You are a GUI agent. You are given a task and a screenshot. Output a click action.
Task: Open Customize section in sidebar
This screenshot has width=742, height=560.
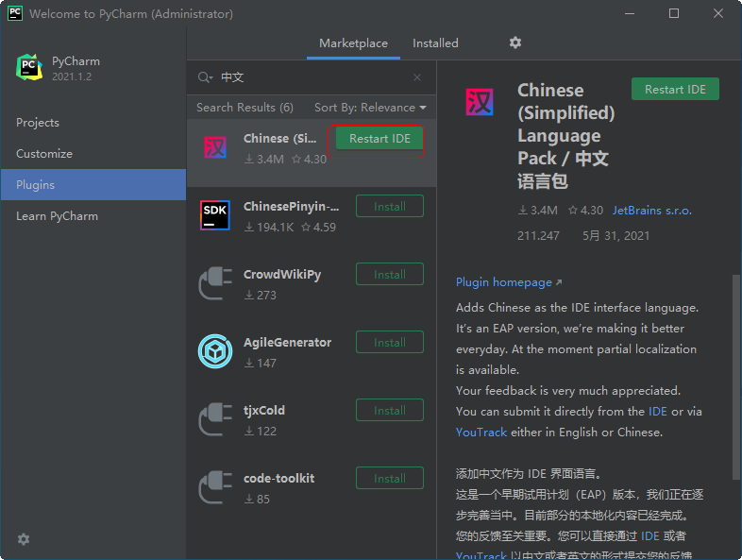click(x=93, y=154)
